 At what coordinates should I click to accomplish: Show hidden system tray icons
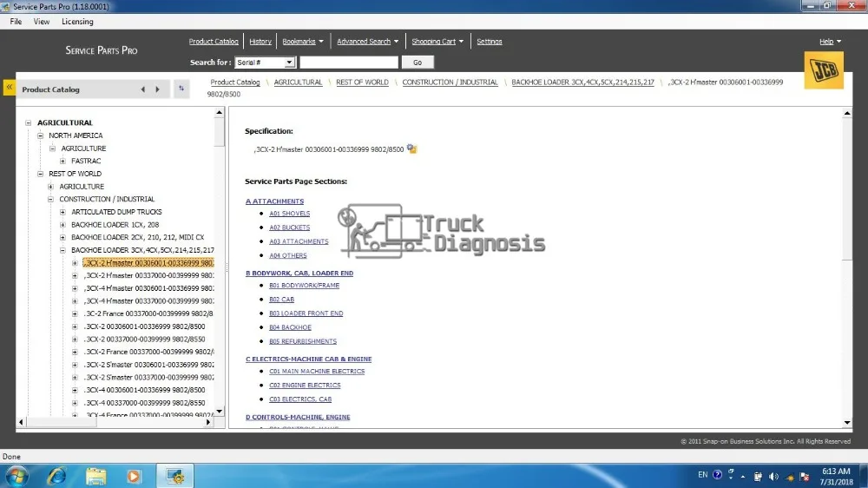[x=743, y=477]
